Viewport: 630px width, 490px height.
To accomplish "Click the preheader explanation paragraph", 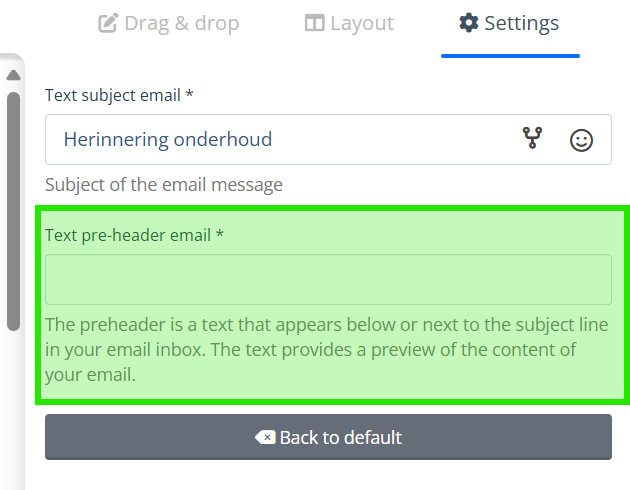I will coord(326,349).
